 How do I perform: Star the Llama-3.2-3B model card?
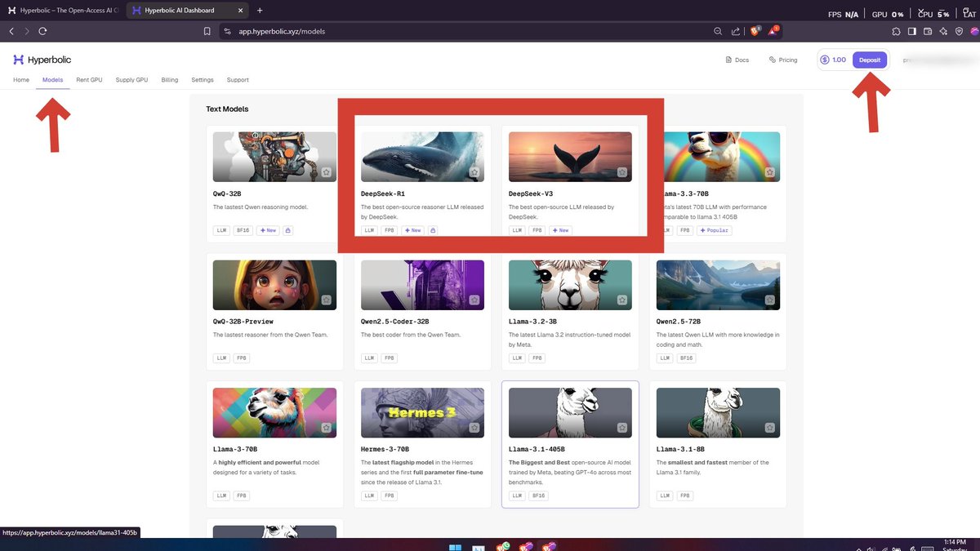[621, 300]
